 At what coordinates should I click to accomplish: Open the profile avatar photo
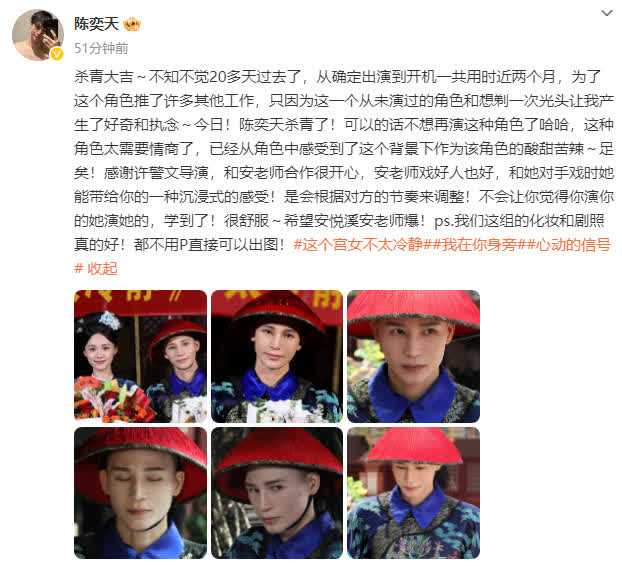pyautogui.click(x=38, y=35)
